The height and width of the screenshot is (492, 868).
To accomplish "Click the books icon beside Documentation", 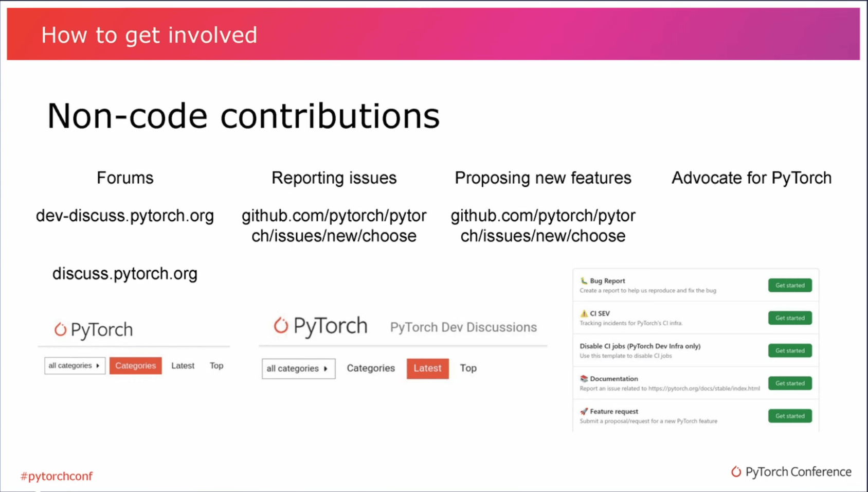I will pyautogui.click(x=584, y=379).
